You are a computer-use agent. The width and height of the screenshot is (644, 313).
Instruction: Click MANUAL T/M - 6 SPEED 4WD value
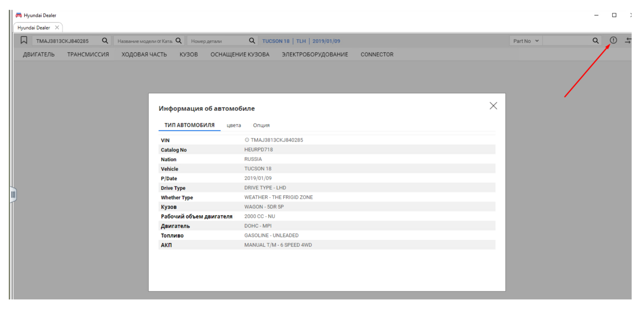278,245
